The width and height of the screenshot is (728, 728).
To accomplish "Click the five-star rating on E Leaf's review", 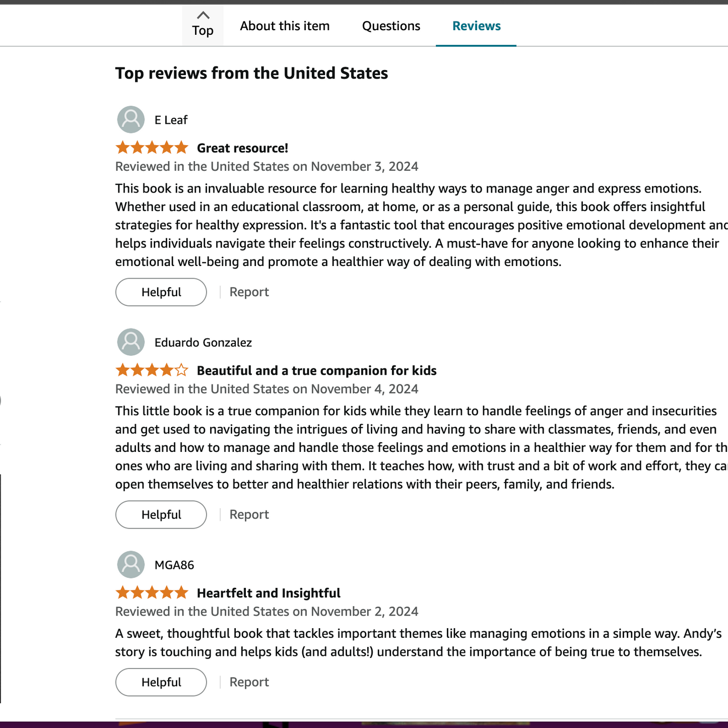I will 152,148.
